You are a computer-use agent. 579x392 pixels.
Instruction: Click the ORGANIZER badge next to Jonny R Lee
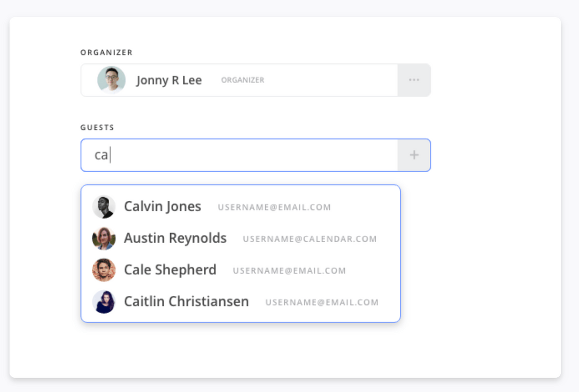[x=242, y=80]
